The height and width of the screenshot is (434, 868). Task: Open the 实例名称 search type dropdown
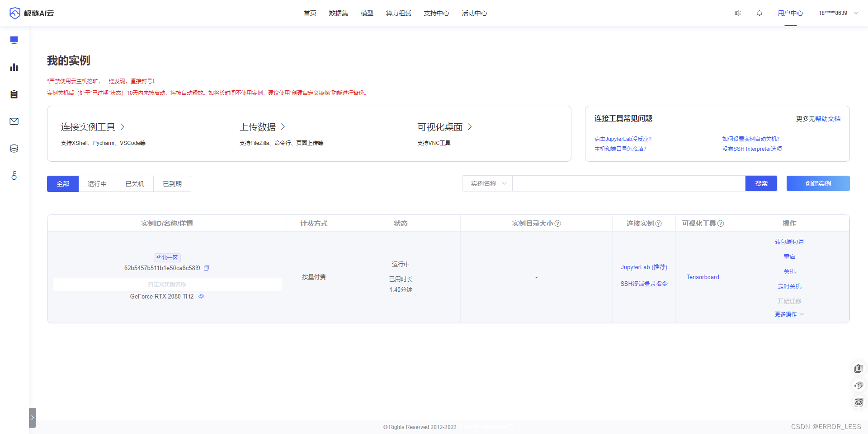(487, 183)
